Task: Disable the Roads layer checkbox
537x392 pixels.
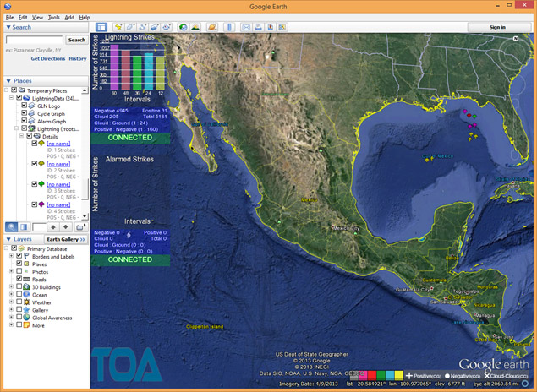Action: point(19,279)
